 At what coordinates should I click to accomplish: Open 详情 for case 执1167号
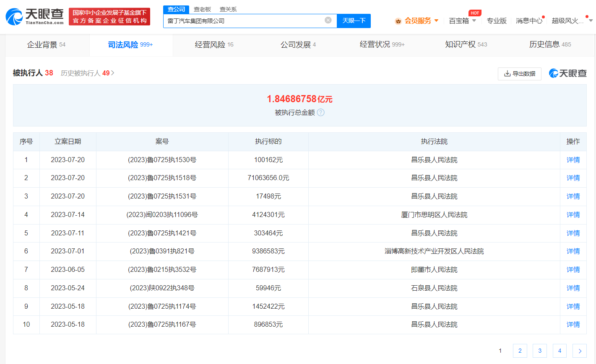pos(573,325)
